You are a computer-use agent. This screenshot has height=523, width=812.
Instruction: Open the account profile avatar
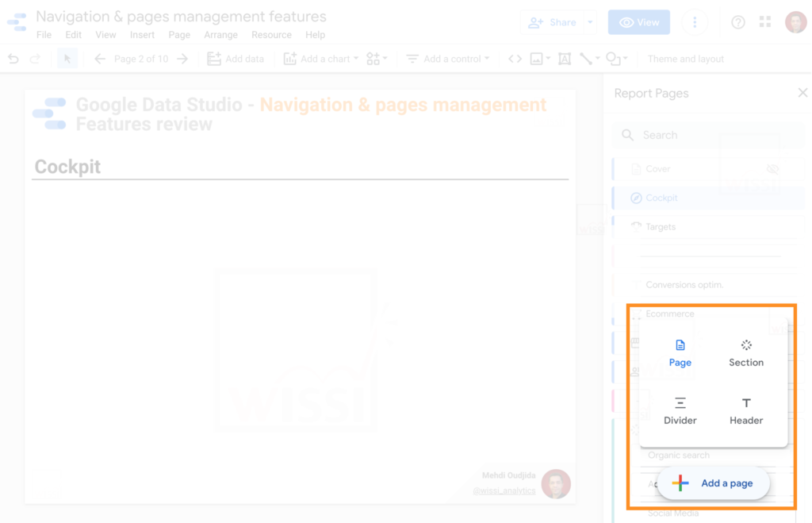coord(795,21)
